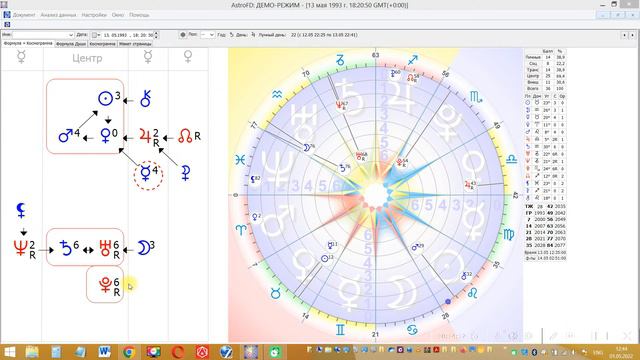Select the blue Venus glyph in the formula box
The image size is (640, 360).
pos(105,136)
